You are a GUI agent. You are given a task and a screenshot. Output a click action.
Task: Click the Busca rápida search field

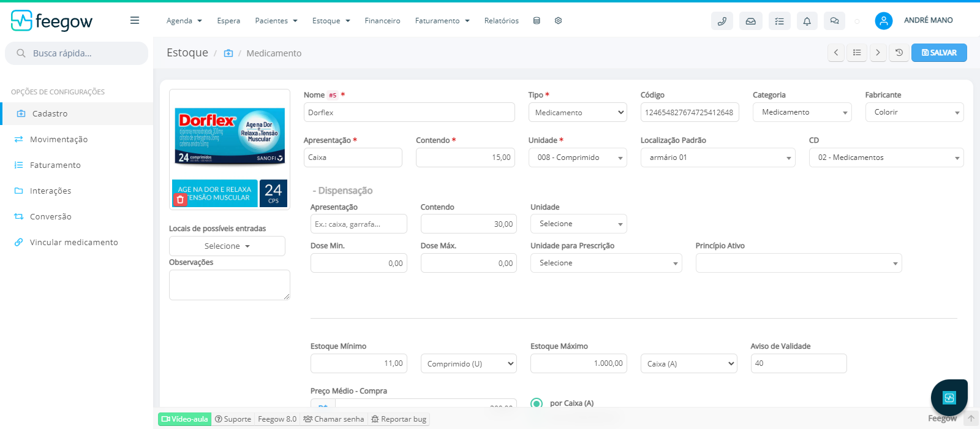tap(77, 53)
